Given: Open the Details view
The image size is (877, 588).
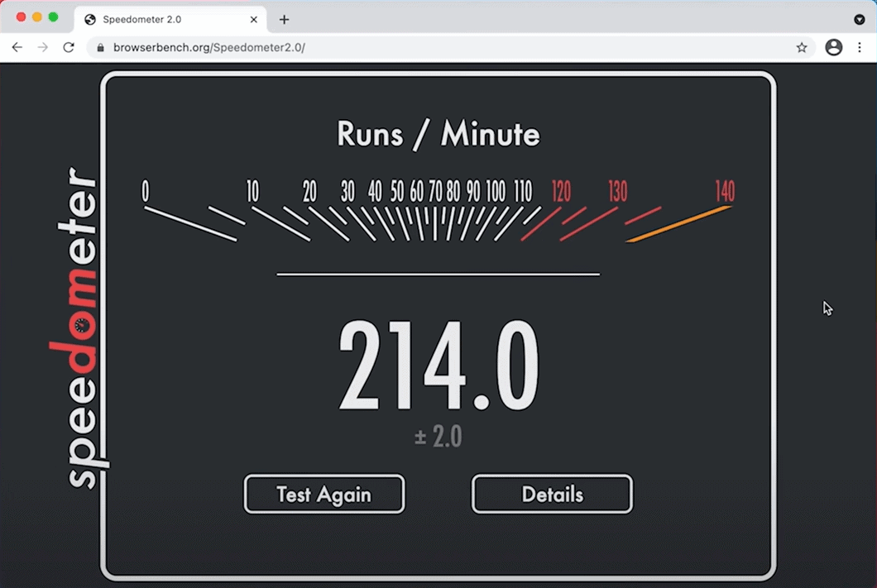Looking at the screenshot, I should click(x=551, y=494).
